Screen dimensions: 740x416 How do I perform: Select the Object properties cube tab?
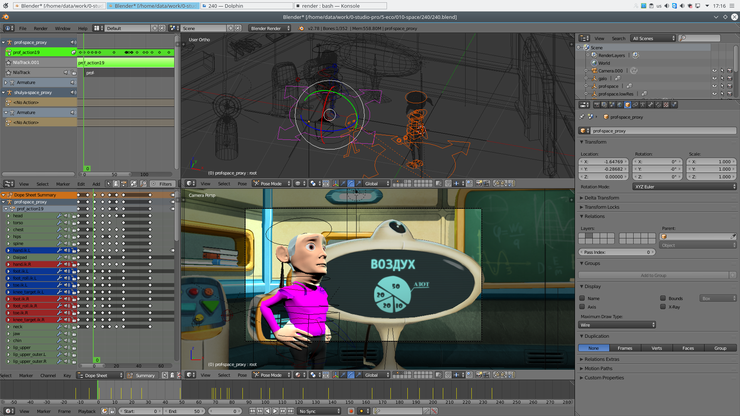pyautogui.click(x=628, y=105)
